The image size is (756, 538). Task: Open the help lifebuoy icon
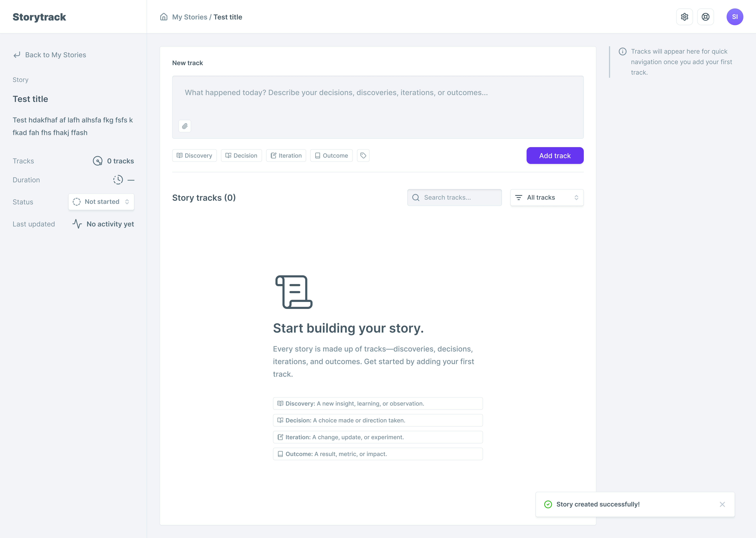point(705,17)
